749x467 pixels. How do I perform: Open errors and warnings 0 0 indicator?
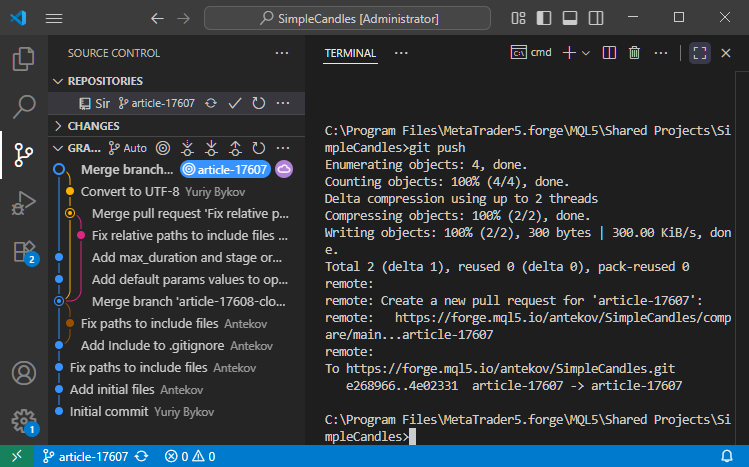click(190, 456)
